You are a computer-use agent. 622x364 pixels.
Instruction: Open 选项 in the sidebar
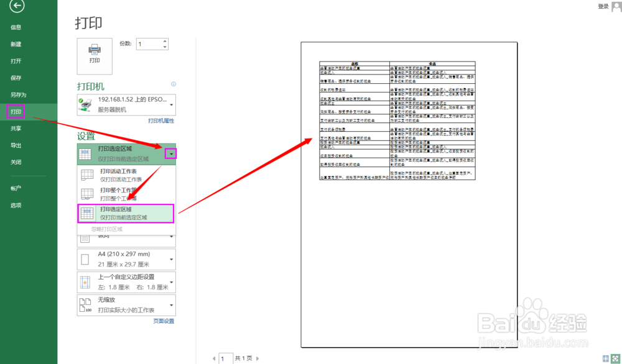click(16, 205)
